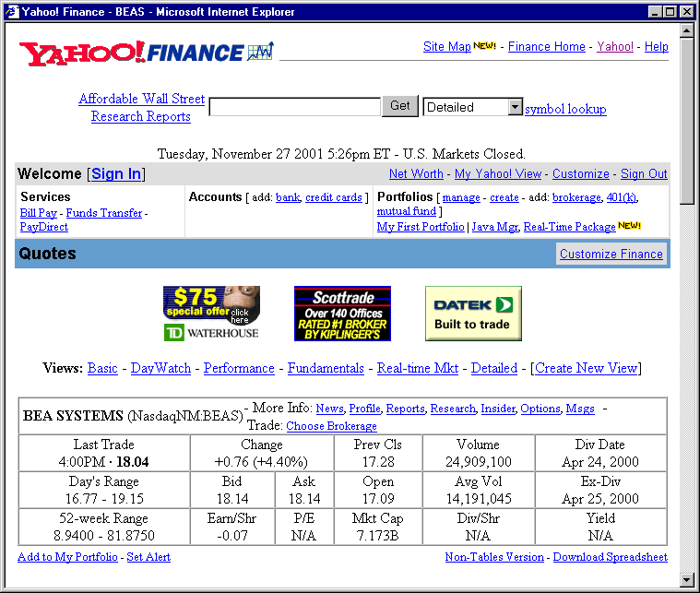Click the ticker symbol input field
This screenshot has height=593, width=700.
[294, 107]
